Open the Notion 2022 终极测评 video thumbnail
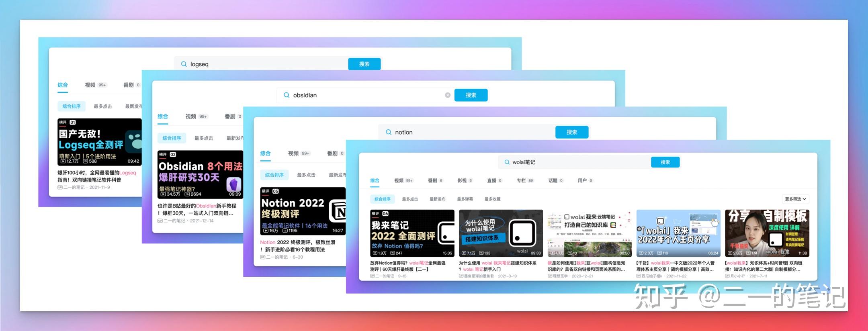The height and width of the screenshot is (331, 868). click(x=303, y=211)
